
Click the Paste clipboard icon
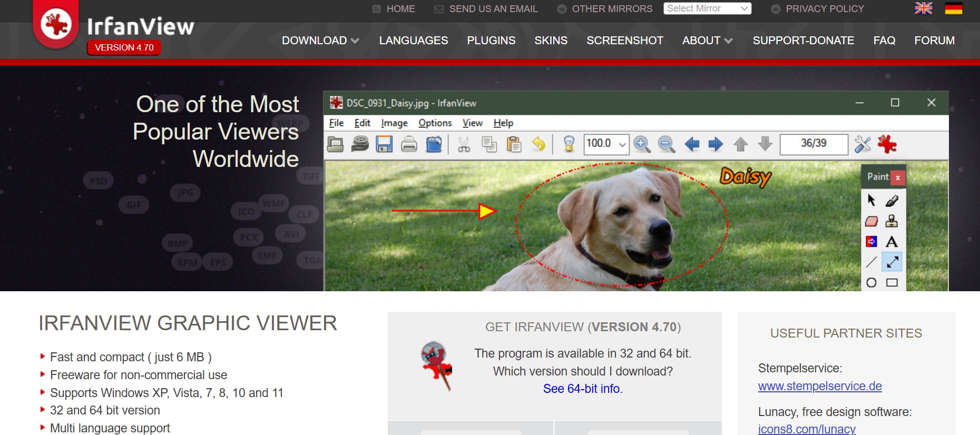514,144
